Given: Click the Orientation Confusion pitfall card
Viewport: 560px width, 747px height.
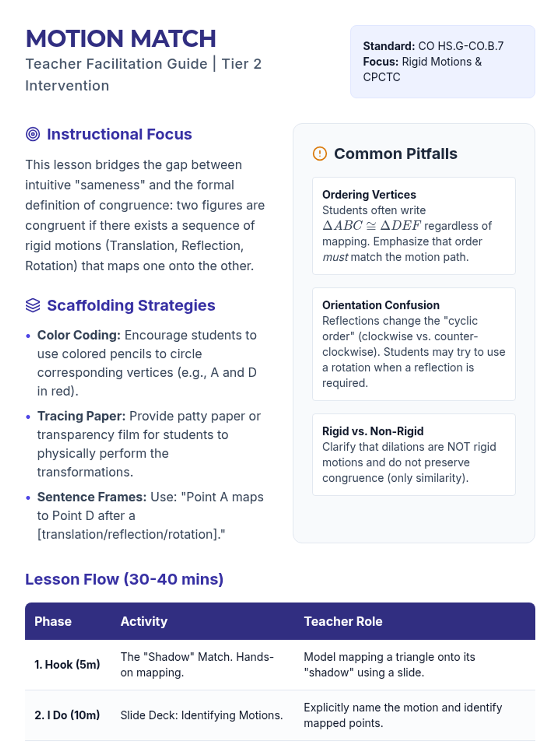Looking at the screenshot, I should (413, 344).
